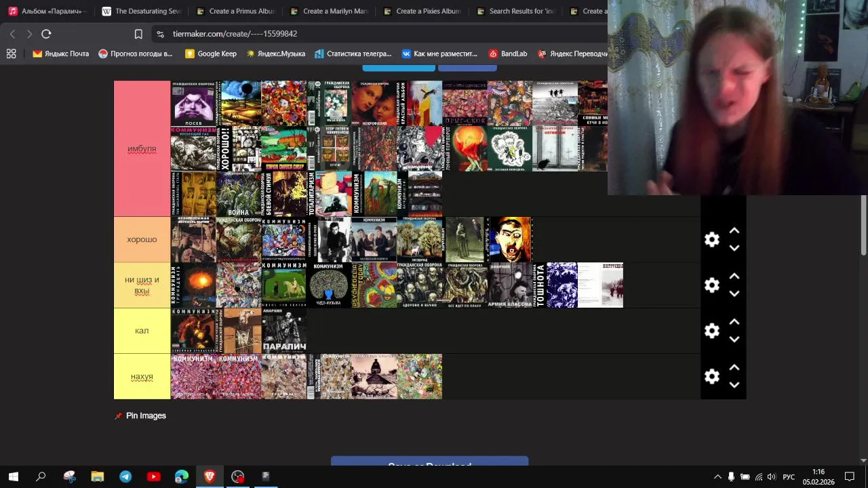Switch to Create a Pixies Album tab
Image resolution: width=868 pixels, height=488 pixels.
point(422,11)
